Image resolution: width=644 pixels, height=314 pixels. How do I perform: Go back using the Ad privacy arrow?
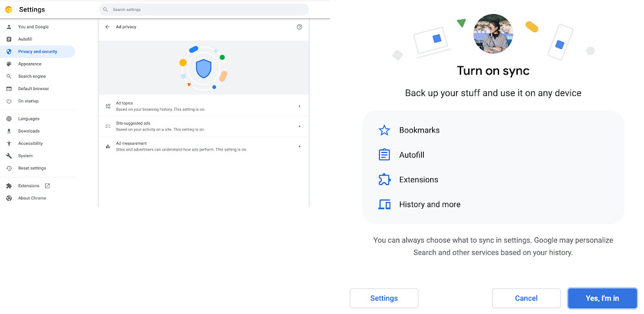pyautogui.click(x=108, y=26)
